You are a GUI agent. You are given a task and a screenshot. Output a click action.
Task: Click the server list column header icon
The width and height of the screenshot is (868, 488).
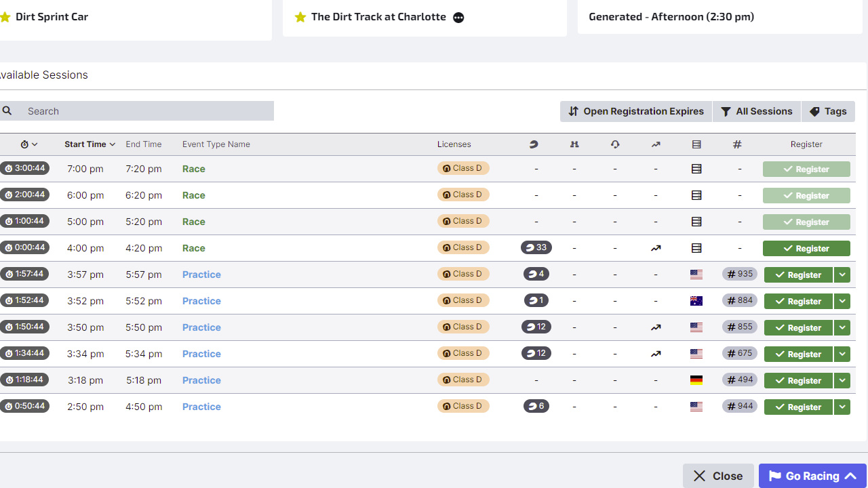coord(696,144)
